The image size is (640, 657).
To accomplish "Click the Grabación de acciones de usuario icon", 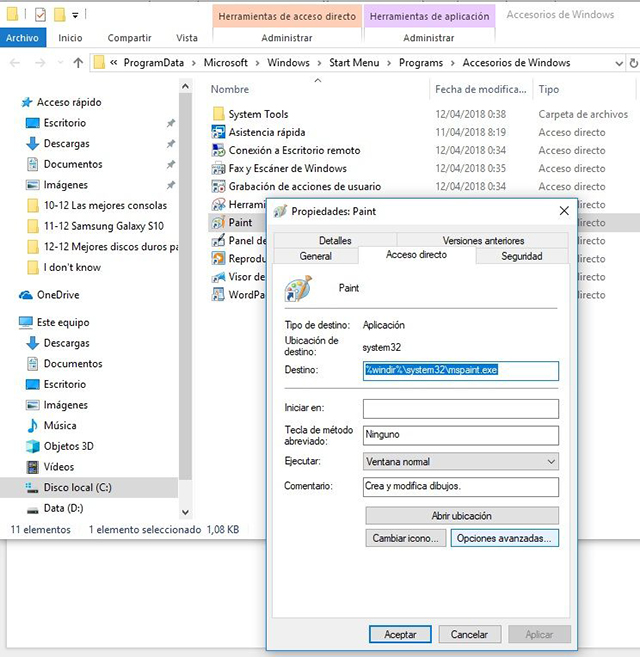I will 218,186.
